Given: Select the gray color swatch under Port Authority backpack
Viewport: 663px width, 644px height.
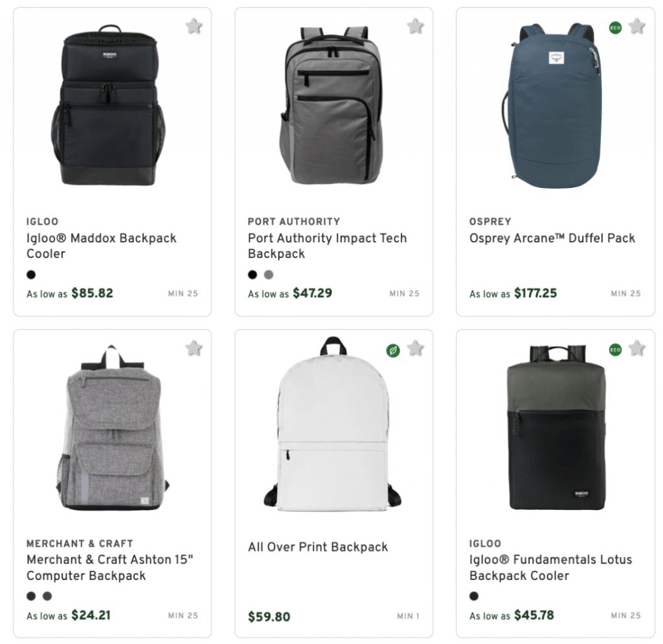Looking at the screenshot, I should (x=267, y=274).
